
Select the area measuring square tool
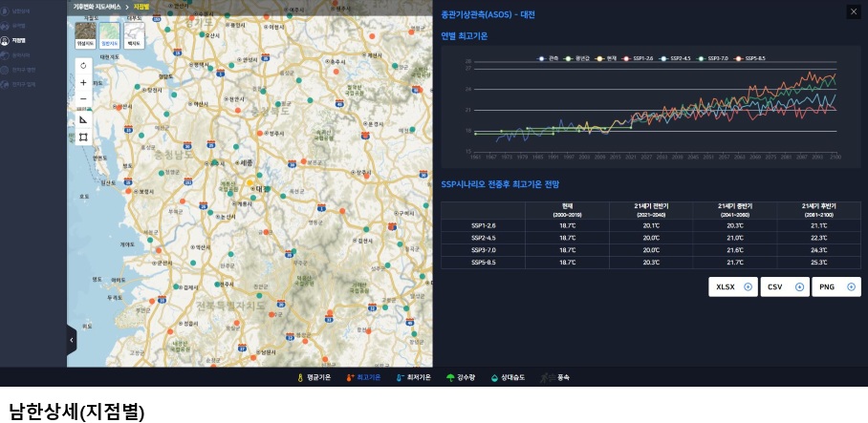83,137
